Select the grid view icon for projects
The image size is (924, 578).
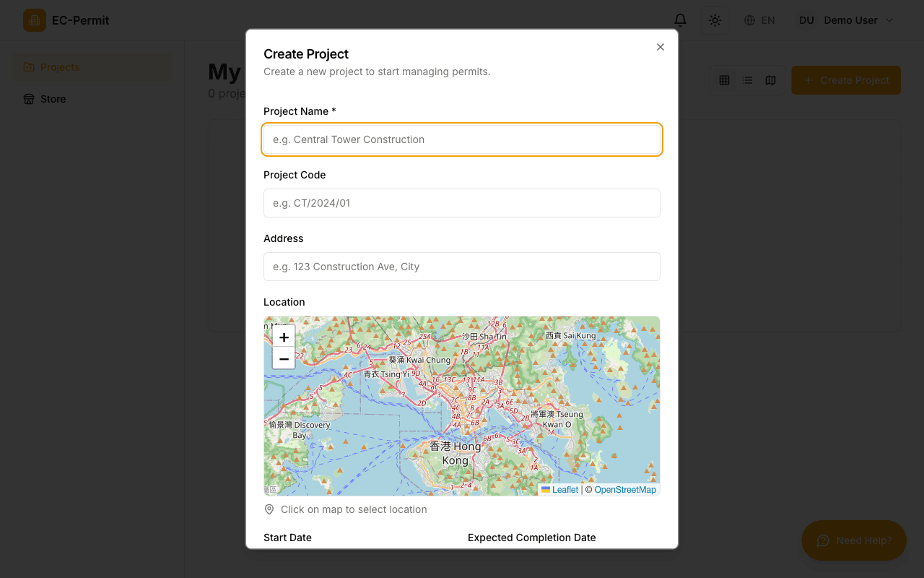pyautogui.click(x=724, y=80)
